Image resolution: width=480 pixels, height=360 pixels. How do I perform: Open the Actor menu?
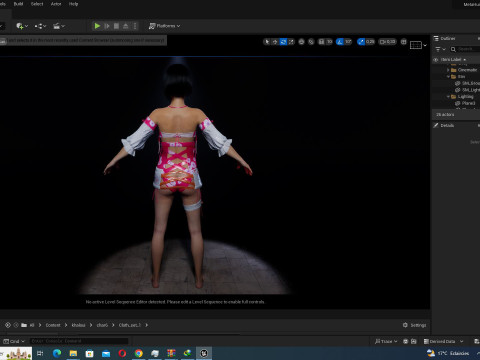click(56, 4)
